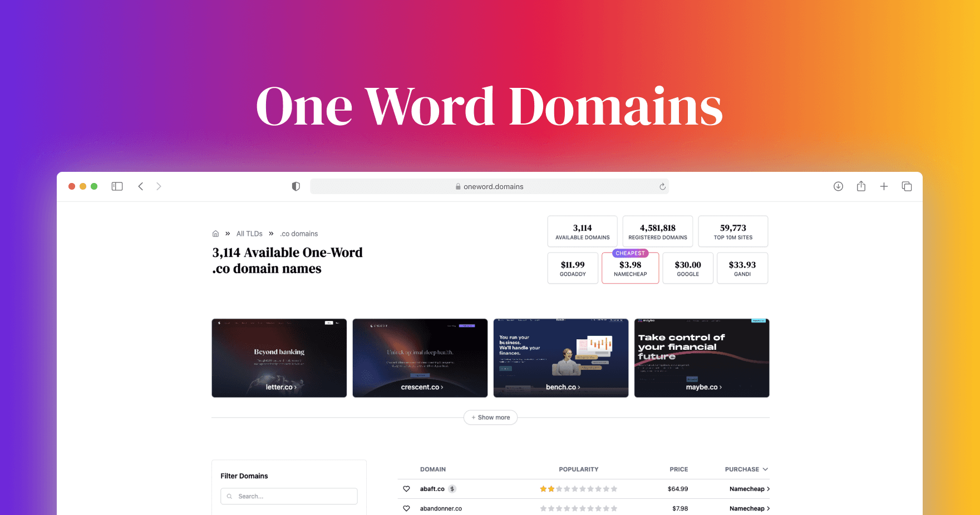This screenshot has width=980, height=515.
Task: Reload the page with refresh icon
Action: click(662, 186)
